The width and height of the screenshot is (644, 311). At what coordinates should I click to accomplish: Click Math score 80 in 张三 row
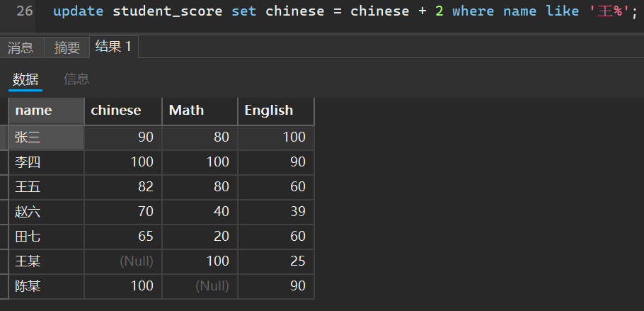pyautogui.click(x=200, y=137)
